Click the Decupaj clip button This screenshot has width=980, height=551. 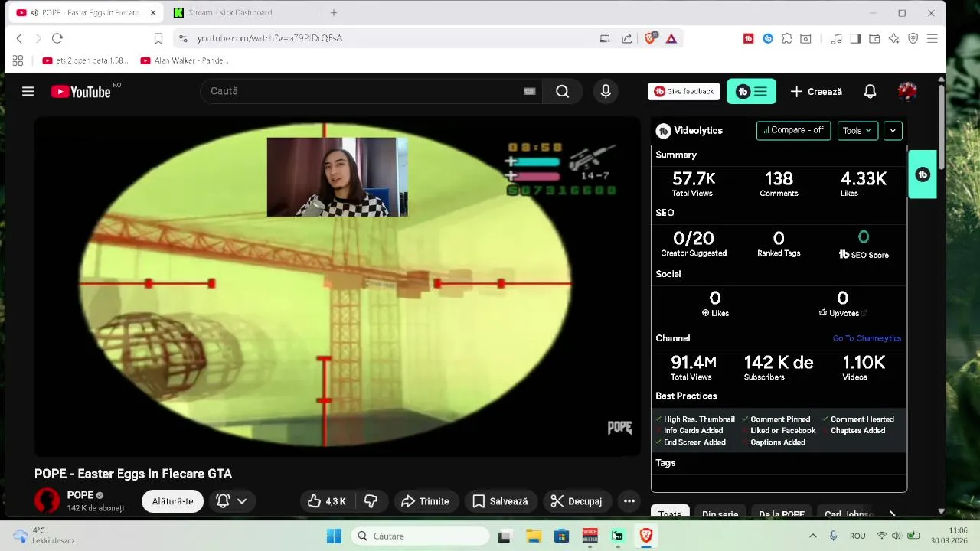coord(577,501)
